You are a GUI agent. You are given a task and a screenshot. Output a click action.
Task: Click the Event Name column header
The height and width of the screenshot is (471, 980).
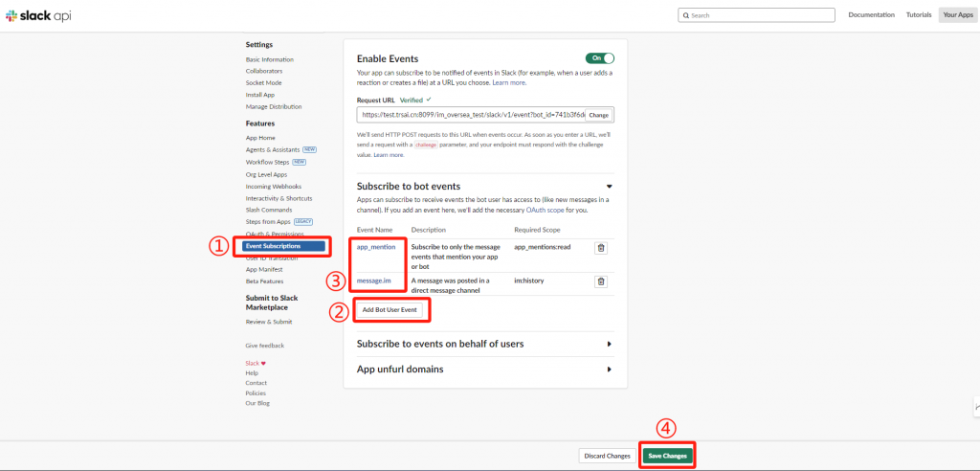click(x=374, y=230)
